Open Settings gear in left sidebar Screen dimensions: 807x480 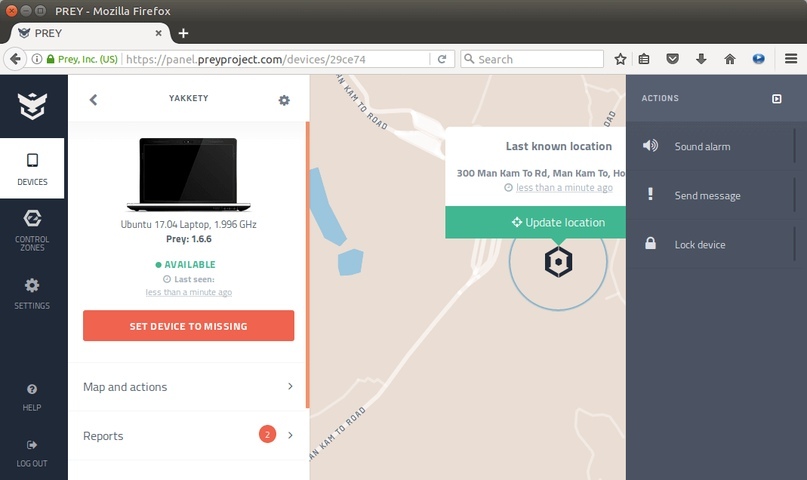[32, 291]
